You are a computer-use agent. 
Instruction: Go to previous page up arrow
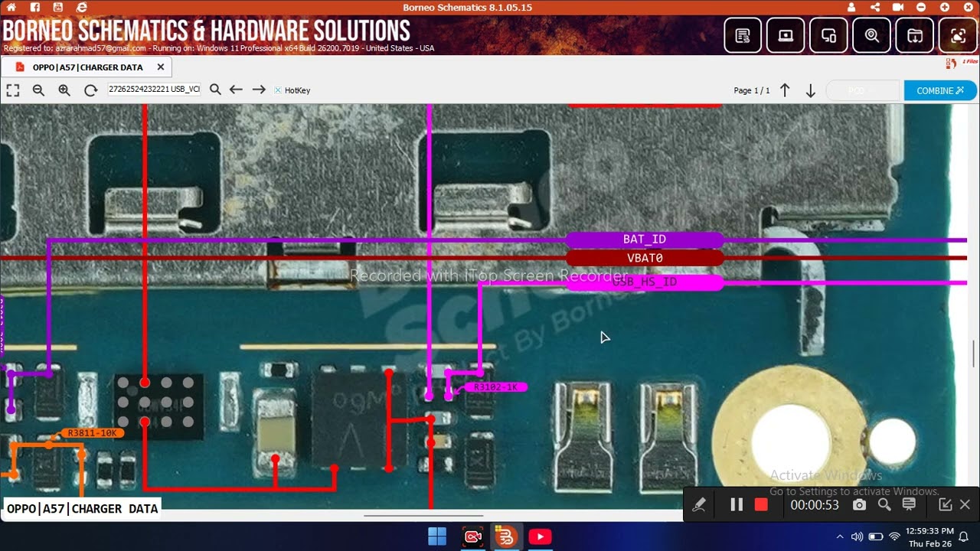click(x=785, y=90)
